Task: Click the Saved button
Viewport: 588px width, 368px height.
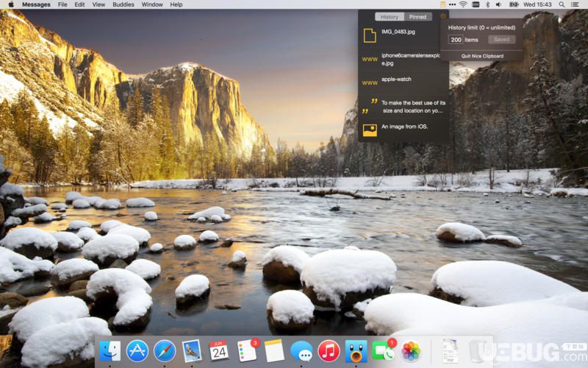Action: [501, 40]
